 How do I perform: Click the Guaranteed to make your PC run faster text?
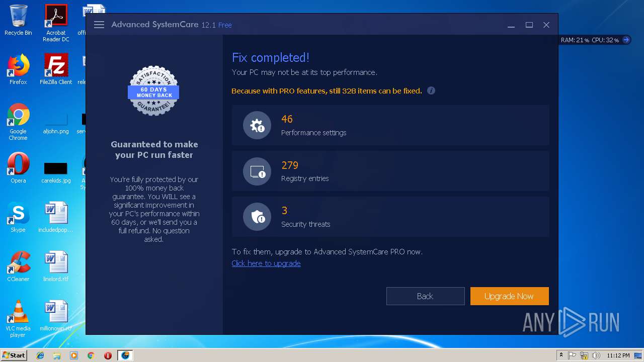click(154, 150)
